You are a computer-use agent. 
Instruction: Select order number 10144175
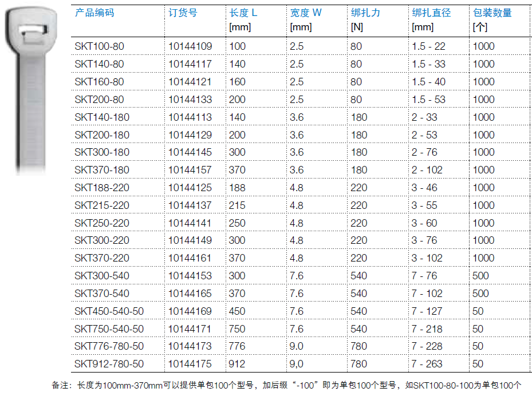[x=190, y=364]
